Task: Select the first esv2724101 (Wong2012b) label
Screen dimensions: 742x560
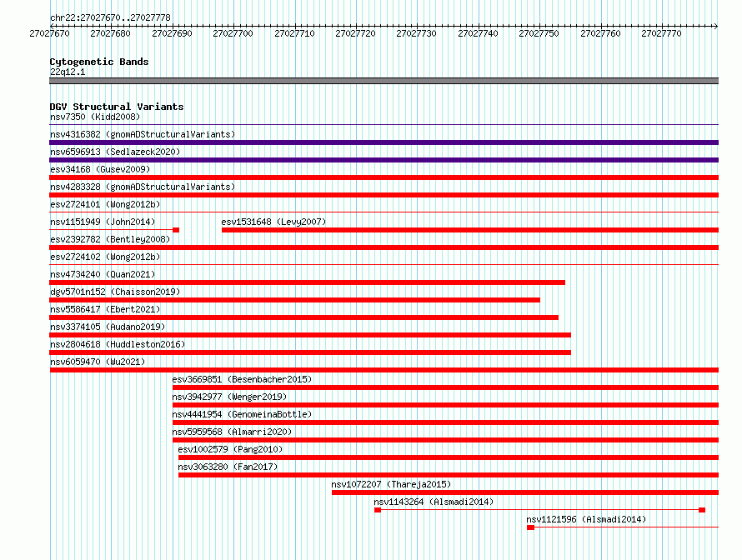Action: 105,204
